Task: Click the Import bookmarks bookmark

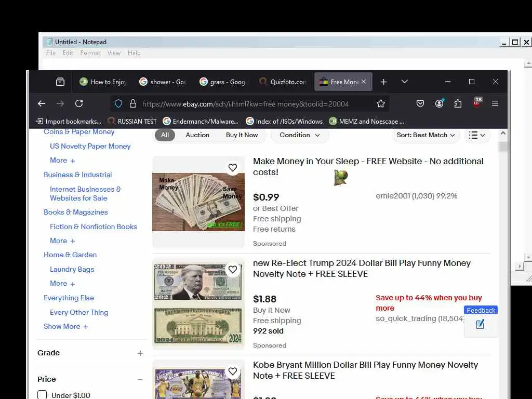Action: (x=69, y=122)
